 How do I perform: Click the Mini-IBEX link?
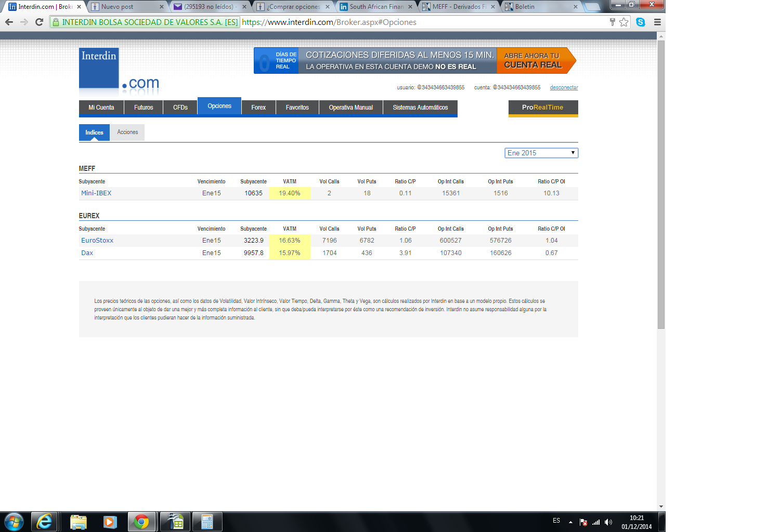point(96,193)
